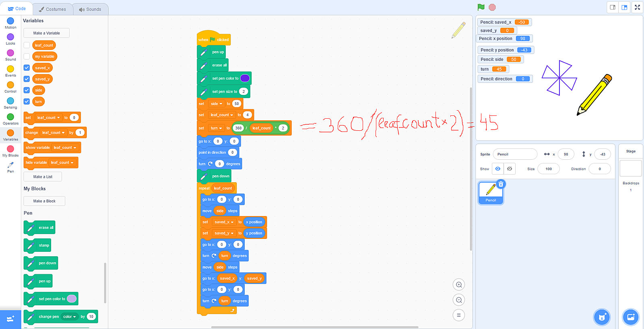Open leaf_count dropdown in palette set block
644x329 pixels.
[59, 118]
